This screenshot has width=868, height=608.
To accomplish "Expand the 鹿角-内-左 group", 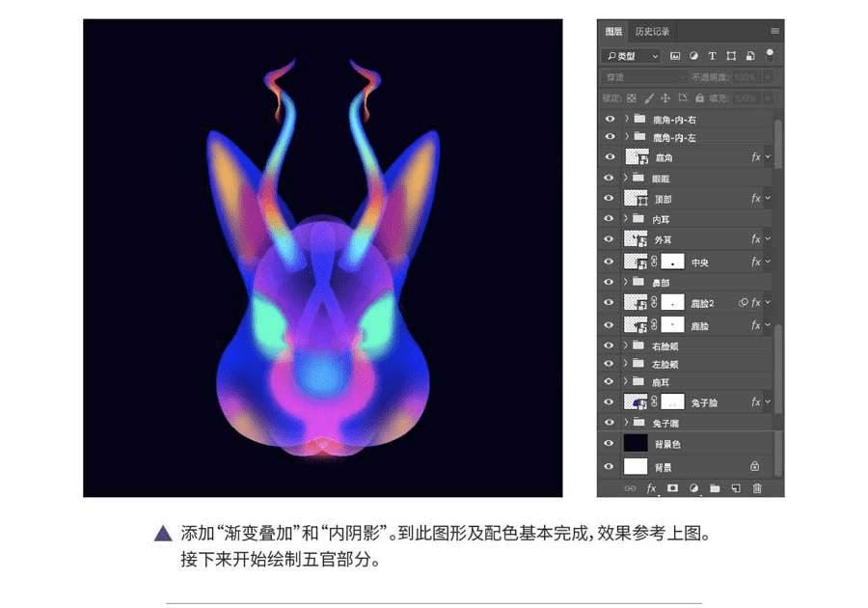I will tap(626, 136).
